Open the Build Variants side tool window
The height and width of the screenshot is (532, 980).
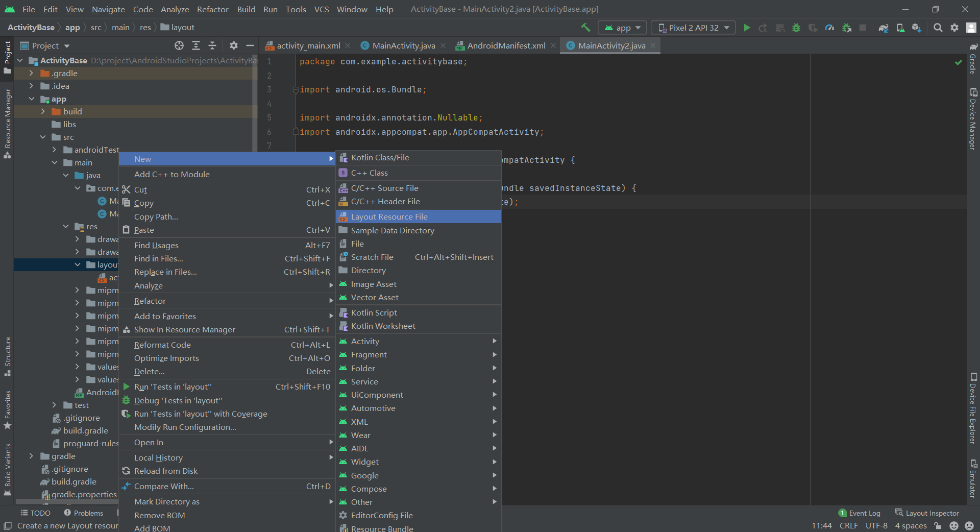coord(7,470)
